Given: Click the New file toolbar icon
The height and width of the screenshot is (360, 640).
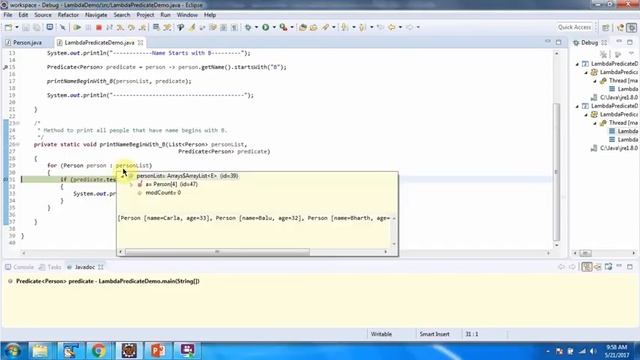Looking at the screenshot, I should click(8, 27).
